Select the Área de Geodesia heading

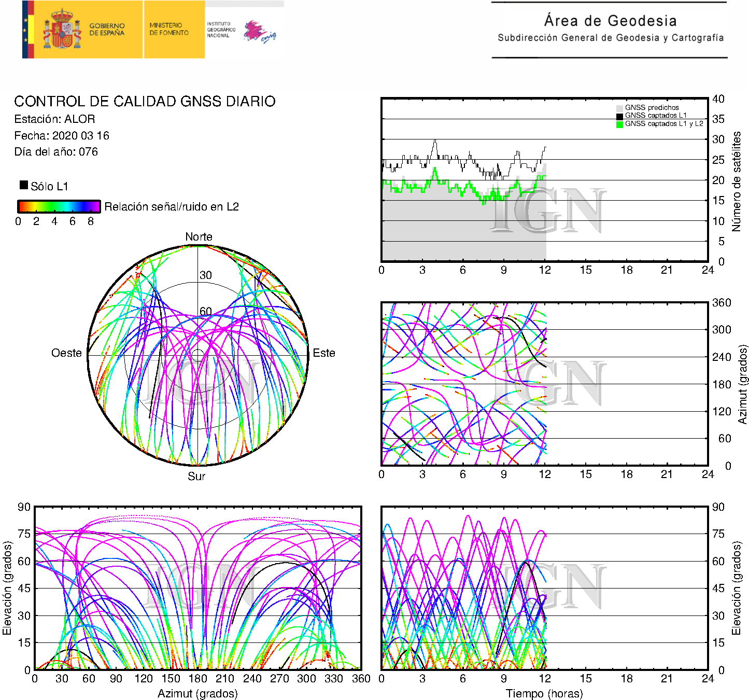point(610,21)
